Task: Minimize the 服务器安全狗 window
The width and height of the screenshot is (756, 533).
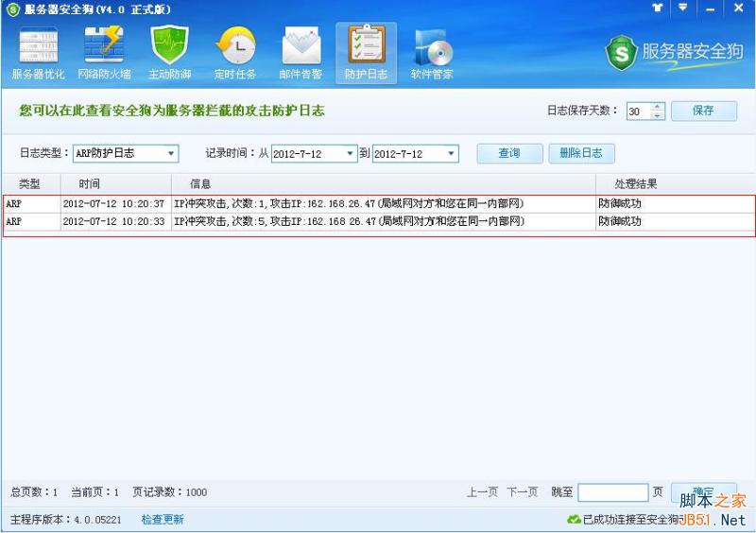Action: pyautogui.click(x=711, y=9)
